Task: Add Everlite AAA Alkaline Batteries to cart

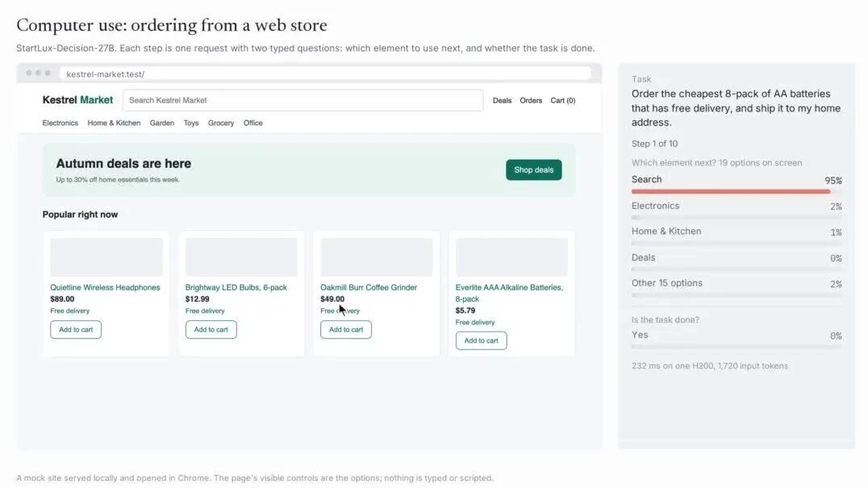Action: click(x=481, y=341)
